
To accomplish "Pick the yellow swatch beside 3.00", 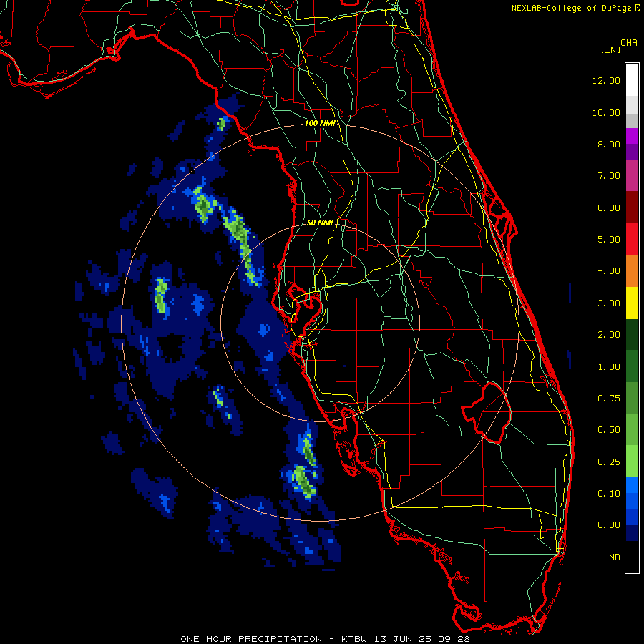I will click(632, 303).
